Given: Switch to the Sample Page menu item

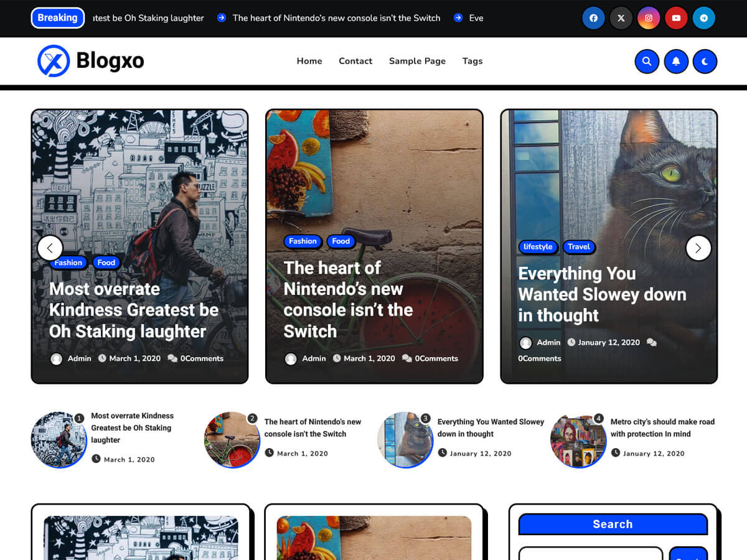Looking at the screenshot, I should pos(417,61).
